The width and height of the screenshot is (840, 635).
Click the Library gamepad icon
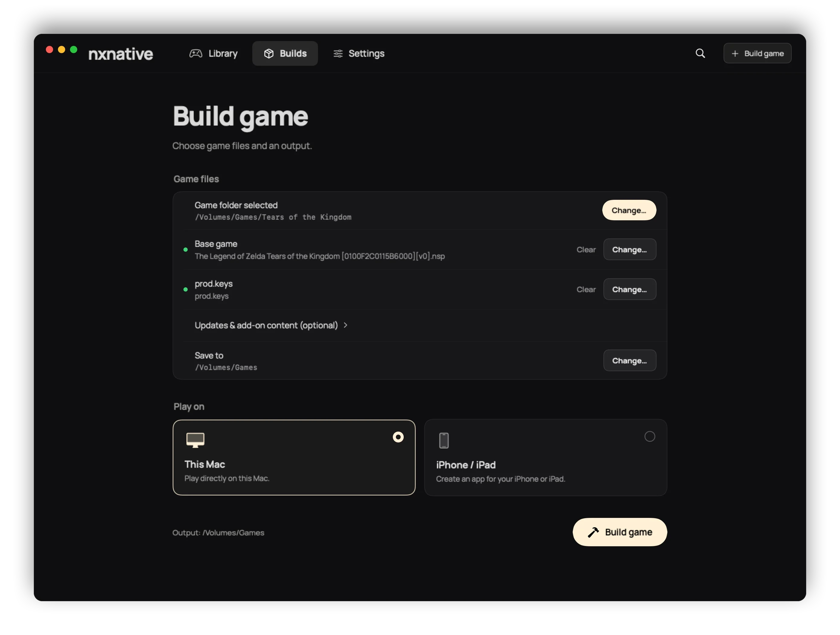click(x=196, y=53)
